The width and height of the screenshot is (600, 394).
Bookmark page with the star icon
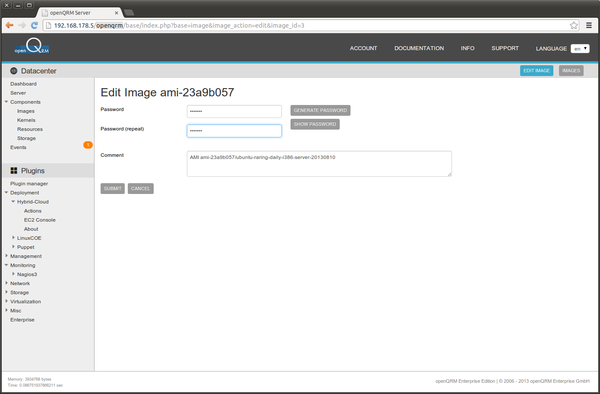pos(574,25)
